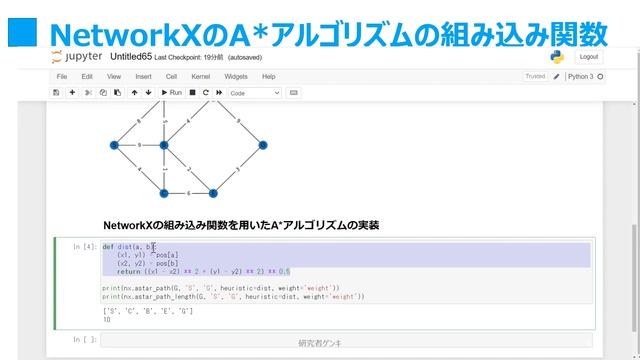Open the Cell menu

(x=171, y=76)
